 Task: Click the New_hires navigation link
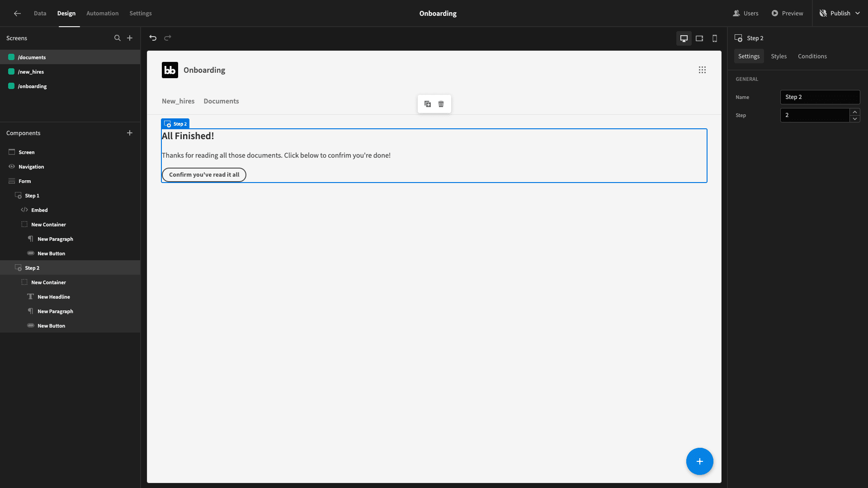tap(178, 101)
